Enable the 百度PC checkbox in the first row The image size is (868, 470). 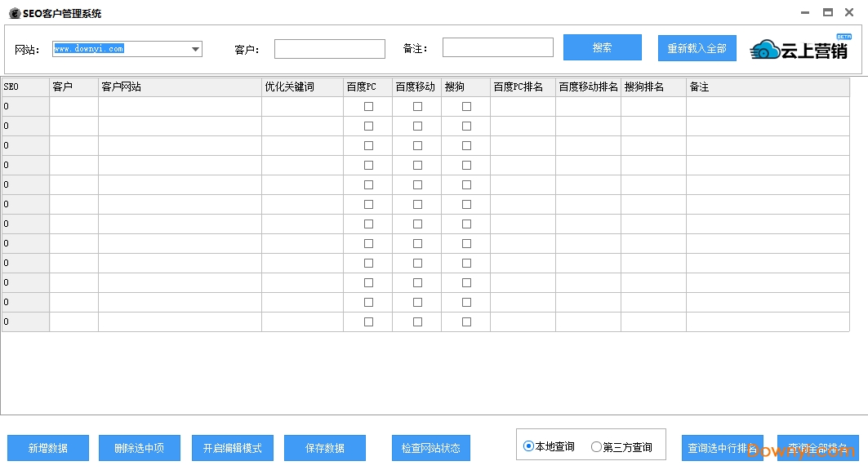click(368, 105)
